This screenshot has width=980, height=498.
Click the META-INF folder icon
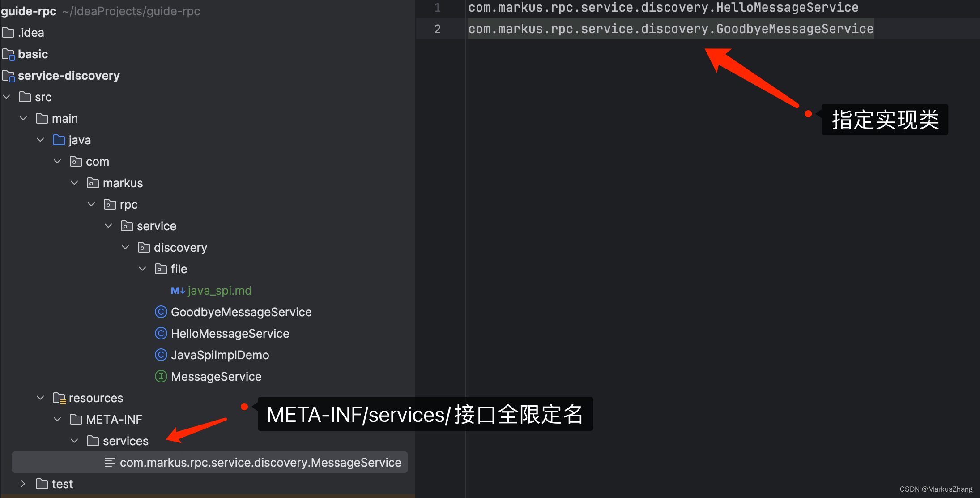click(76, 419)
